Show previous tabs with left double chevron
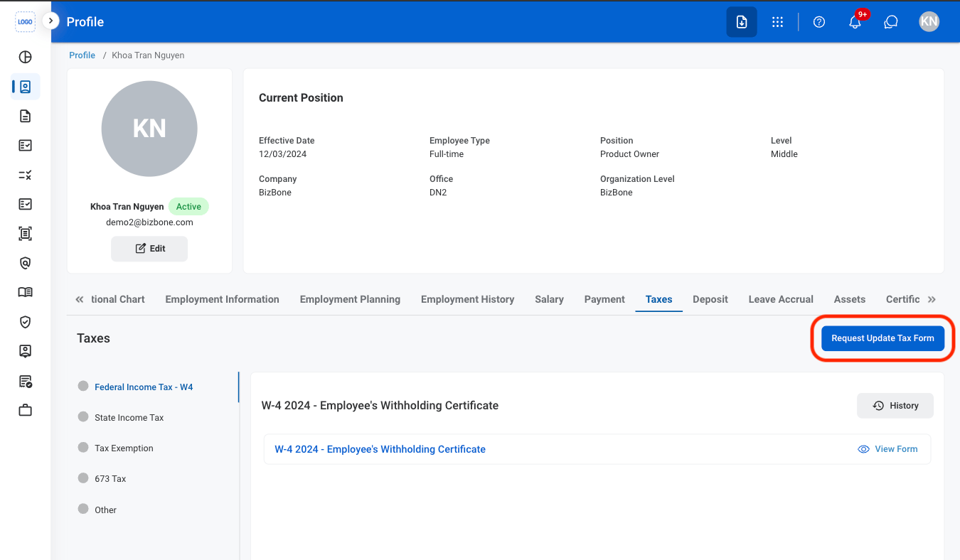 [80, 299]
